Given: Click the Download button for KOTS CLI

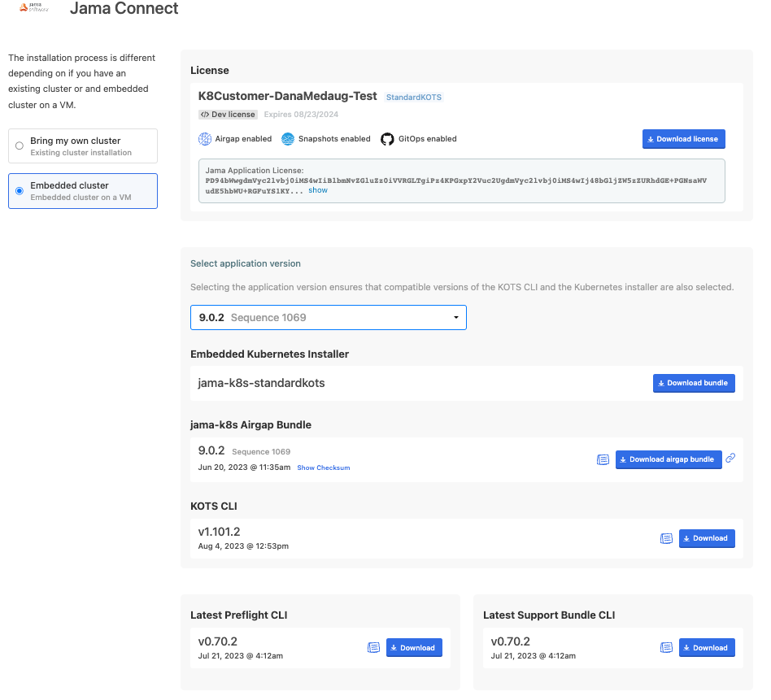Looking at the screenshot, I should coord(706,538).
